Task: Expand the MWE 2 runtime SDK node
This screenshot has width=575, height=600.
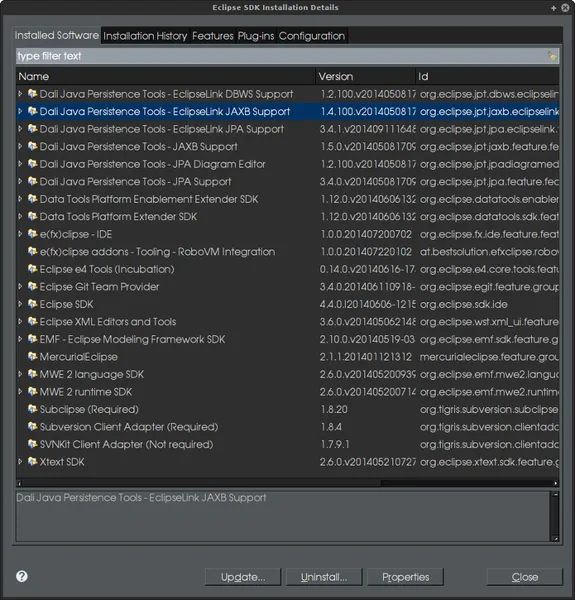Action: (x=20, y=391)
